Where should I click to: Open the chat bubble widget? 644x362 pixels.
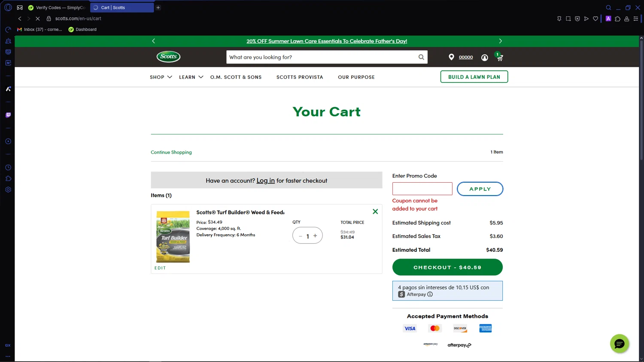coord(620,344)
